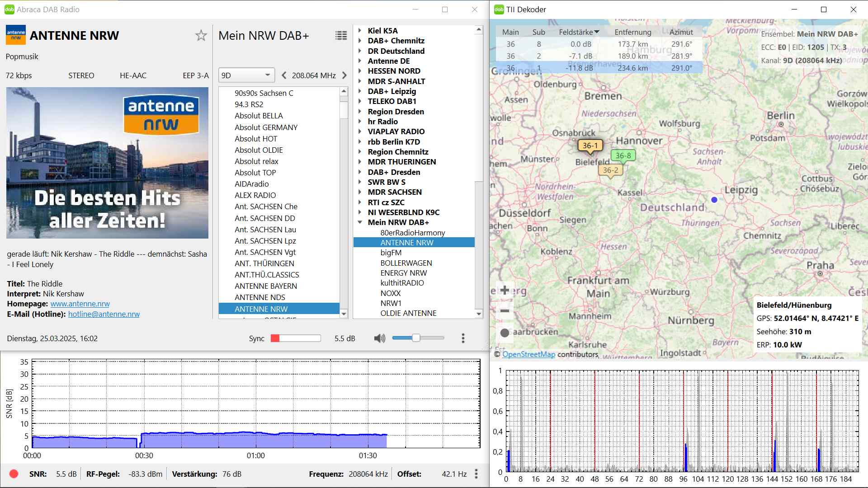This screenshot has height=488, width=868.
Task: Open the three-dot menu beside volume slider
Action: (x=463, y=338)
